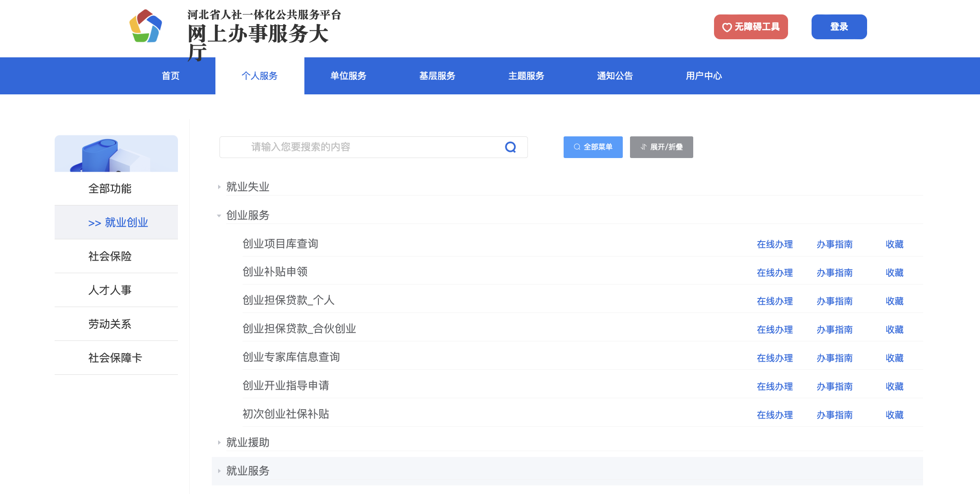This screenshot has height=494, width=980.
Task: Click 收藏 for 初次创业社保补贴
Action: point(894,415)
